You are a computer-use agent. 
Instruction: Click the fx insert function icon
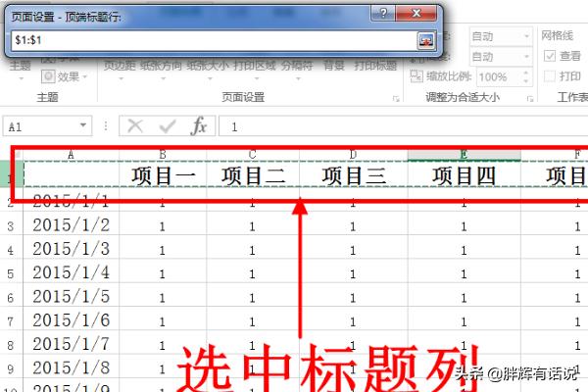pos(199,125)
